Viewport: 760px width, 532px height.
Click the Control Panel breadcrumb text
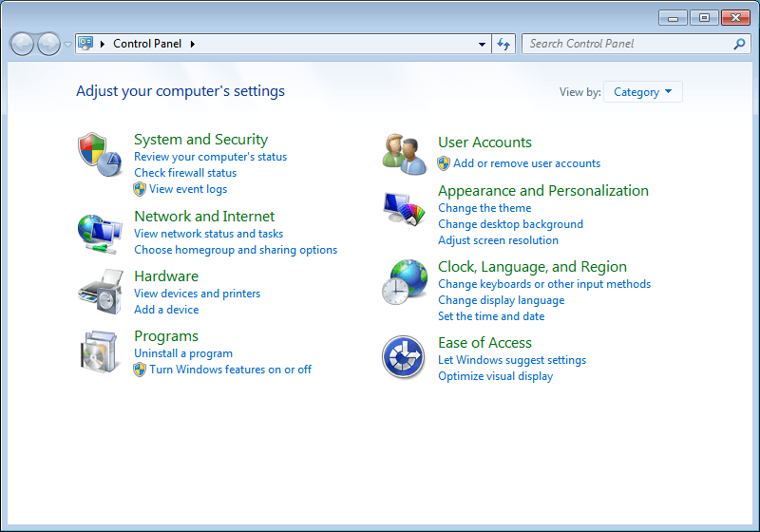click(x=147, y=44)
